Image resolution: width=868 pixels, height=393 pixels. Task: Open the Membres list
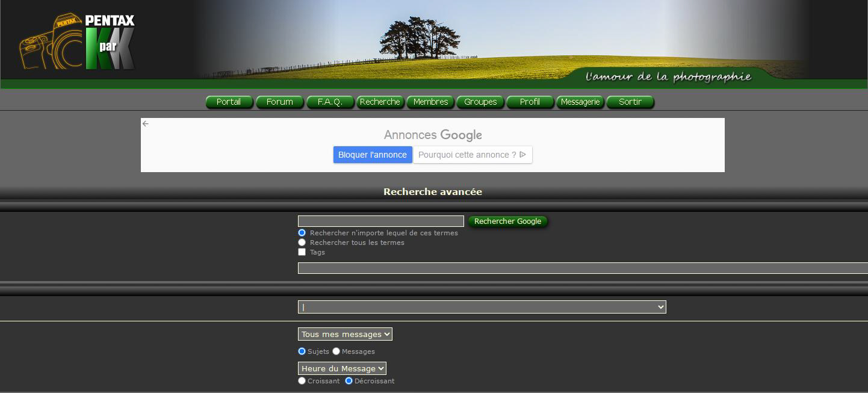tap(430, 102)
